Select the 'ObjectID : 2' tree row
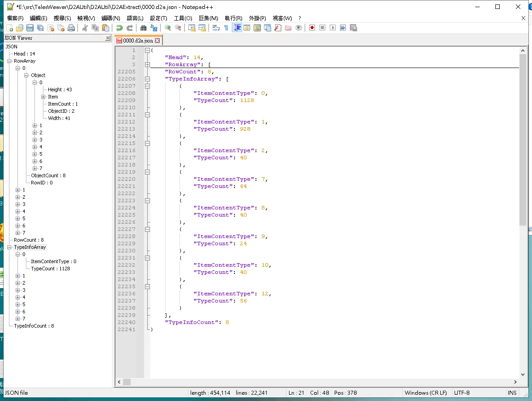Image resolution: width=532 pixels, height=401 pixels. (61, 111)
